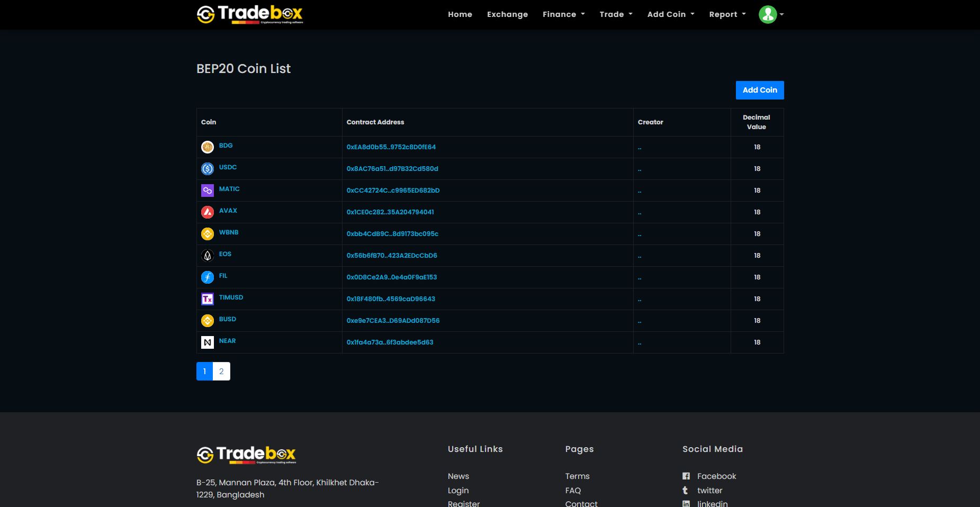Open the NEAR coin link
This screenshot has height=507, width=980.
(x=228, y=341)
